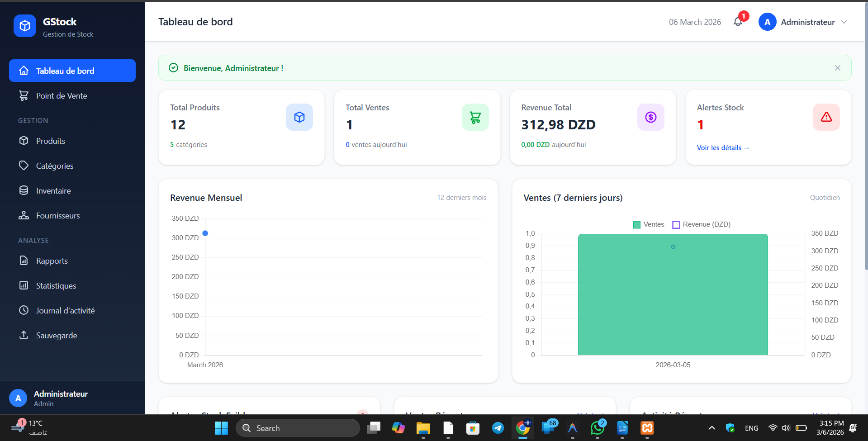Go to Inventaire page
868x441 pixels.
point(53,191)
